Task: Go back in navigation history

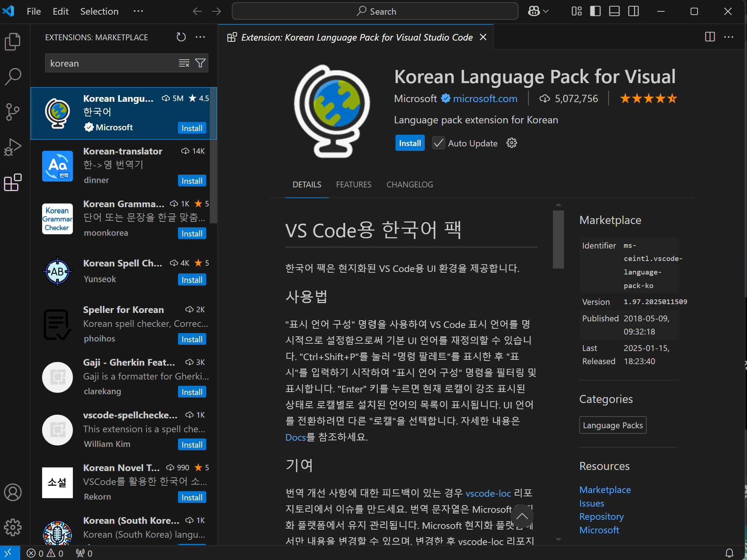Action: click(x=197, y=11)
